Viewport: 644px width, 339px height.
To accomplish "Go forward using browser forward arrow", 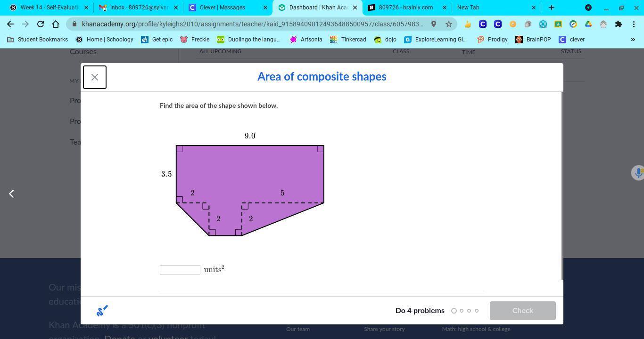I will (25, 24).
